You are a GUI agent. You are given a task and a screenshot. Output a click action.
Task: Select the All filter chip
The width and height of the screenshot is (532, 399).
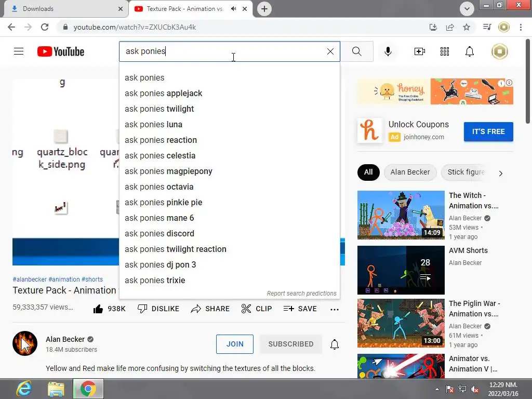click(x=368, y=172)
